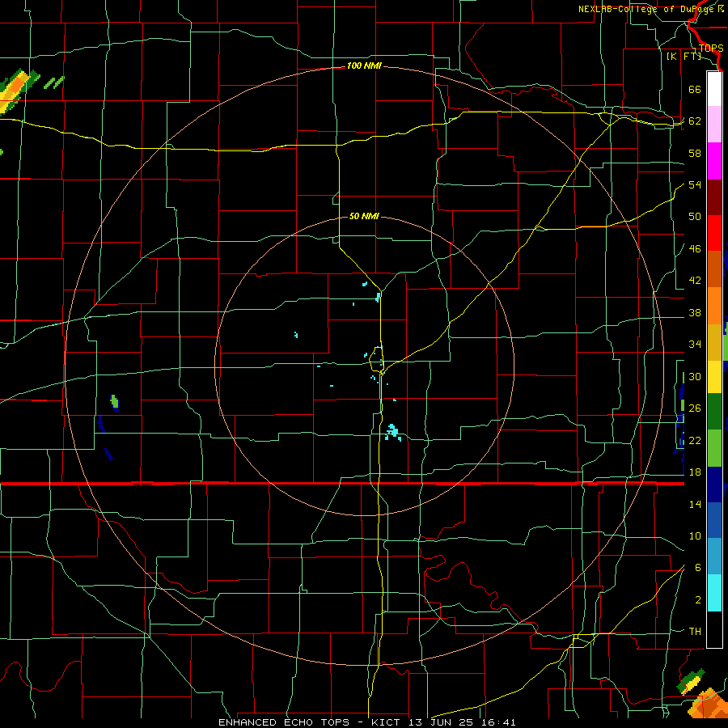The image size is (728, 728).
Task: Click the light orange legend swatch
Action: click(714, 306)
